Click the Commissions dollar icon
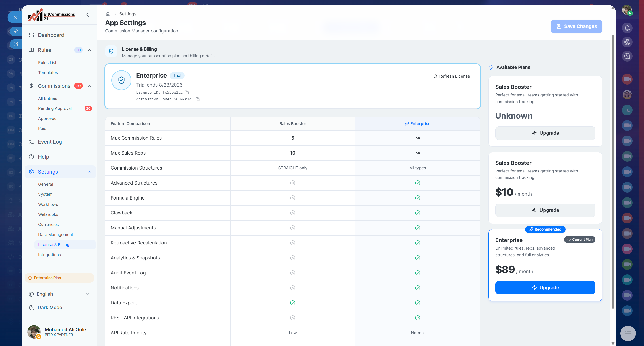This screenshot has height=346, width=644. pyautogui.click(x=31, y=86)
